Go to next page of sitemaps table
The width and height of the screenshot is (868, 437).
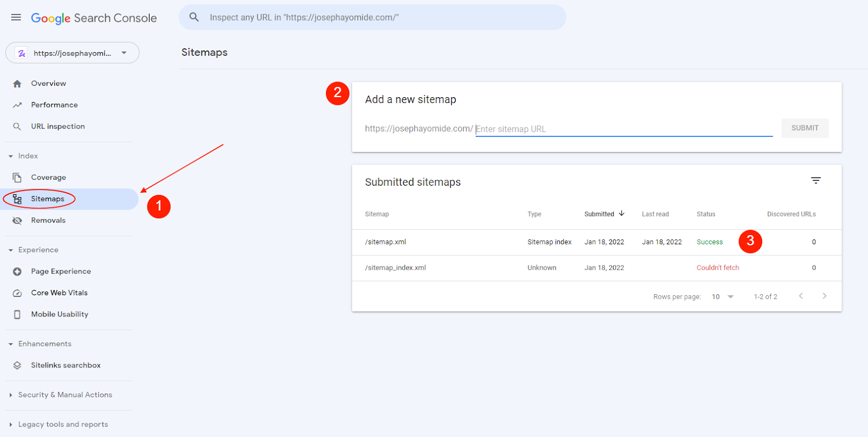pyautogui.click(x=825, y=296)
